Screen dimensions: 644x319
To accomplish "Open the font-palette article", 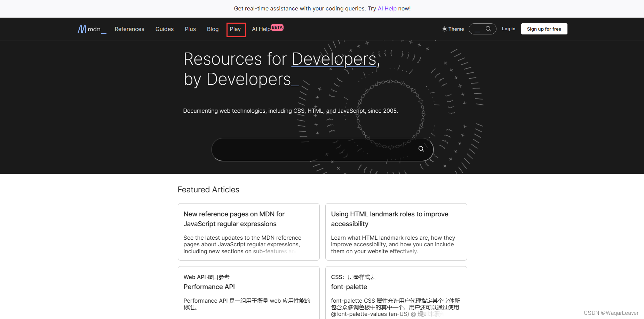I will (349, 287).
